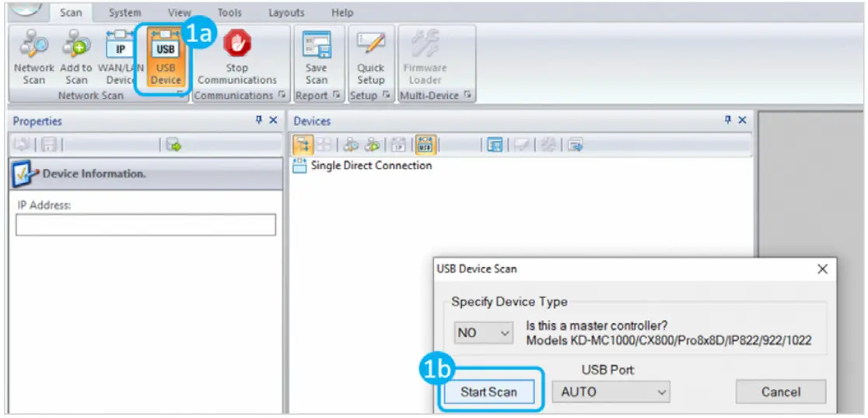The image size is (868, 418).
Task: Open Quick Setup
Action: [x=370, y=58]
